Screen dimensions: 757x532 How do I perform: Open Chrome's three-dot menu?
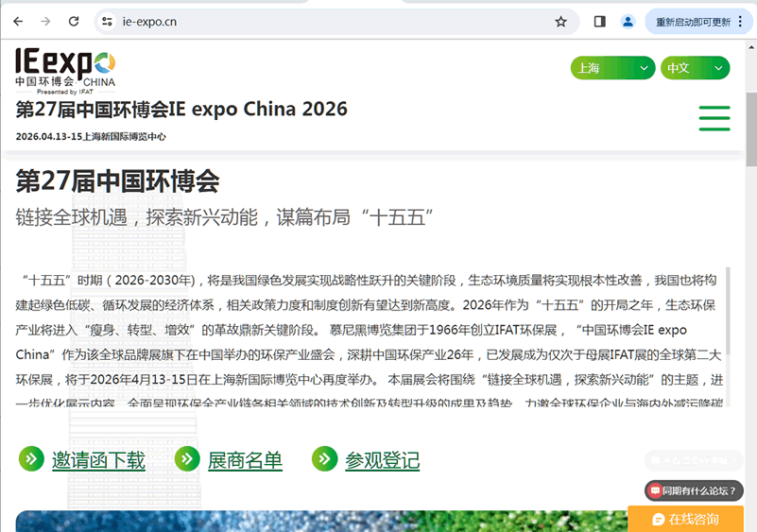pyautogui.click(x=741, y=22)
